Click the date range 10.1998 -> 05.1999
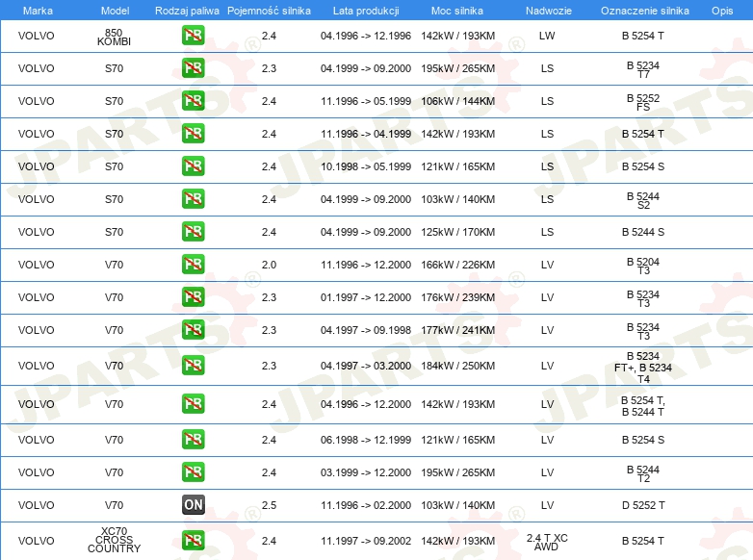 (x=366, y=166)
